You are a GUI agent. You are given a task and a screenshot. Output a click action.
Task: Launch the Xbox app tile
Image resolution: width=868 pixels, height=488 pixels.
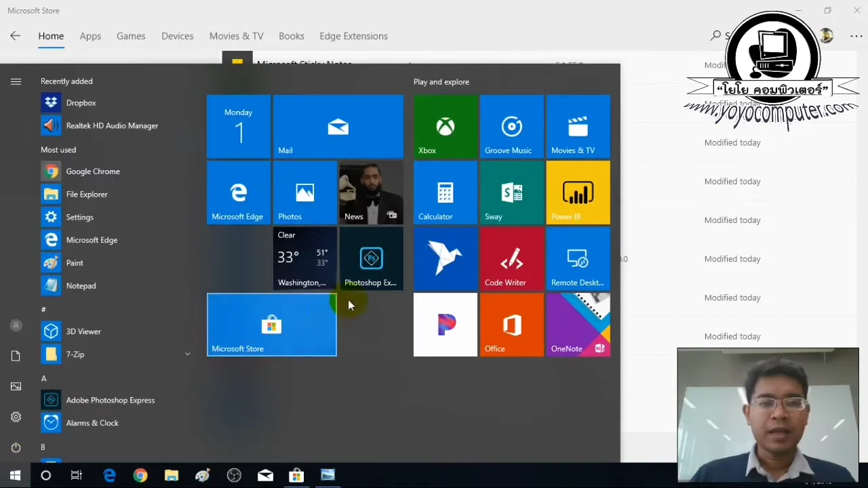tap(445, 127)
